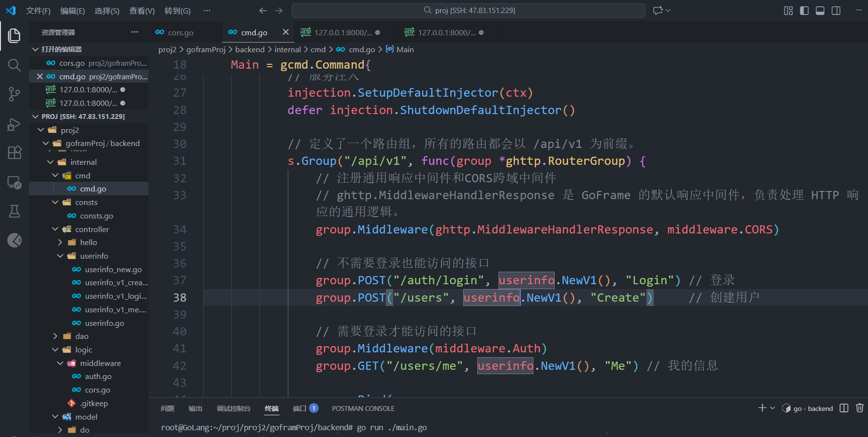Image resolution: width=868 pixels, height=437 pixels.
Task: Click the cmd.go breadcrumb segment
Action: [356, 49]
